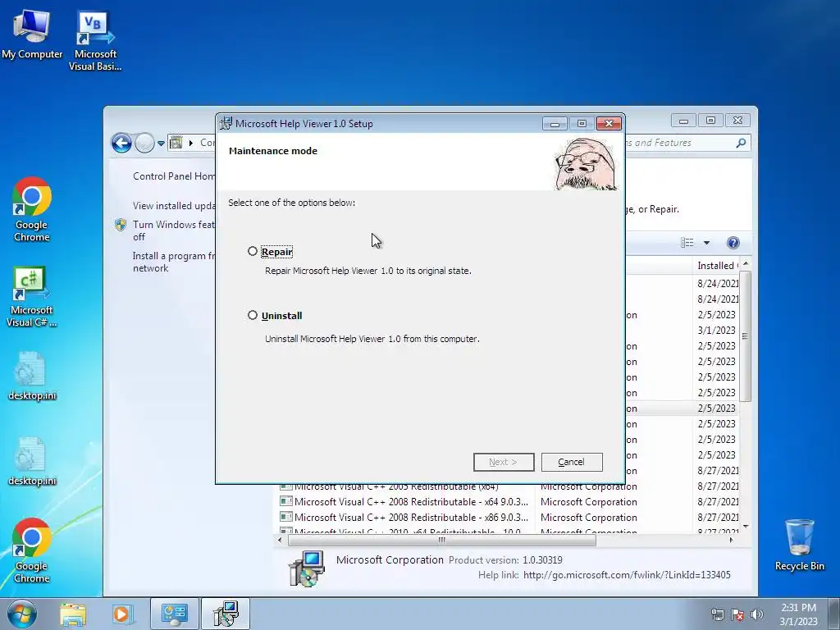The image size is (840, 630).
Task: Select the upper desktop.ini file icon
Action: coord(32,376)
